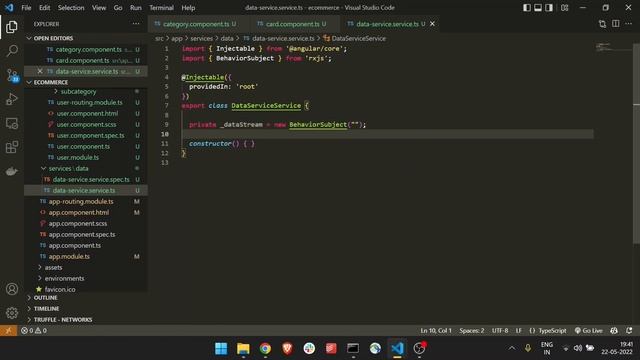The image size is (640, 360).
Task: Toggle primary side bar visibility
Action: (527, 8)
